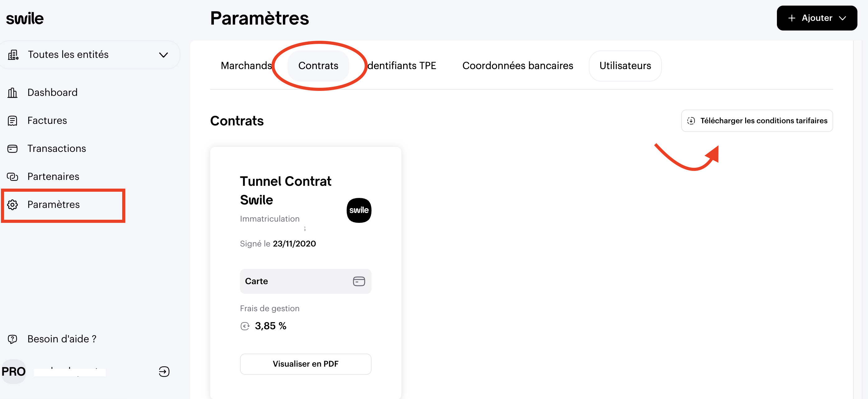Screen dimensions: 868x399
Task: Click the Partenaires icon in sidebar
Action: click(x=12, y=176)
